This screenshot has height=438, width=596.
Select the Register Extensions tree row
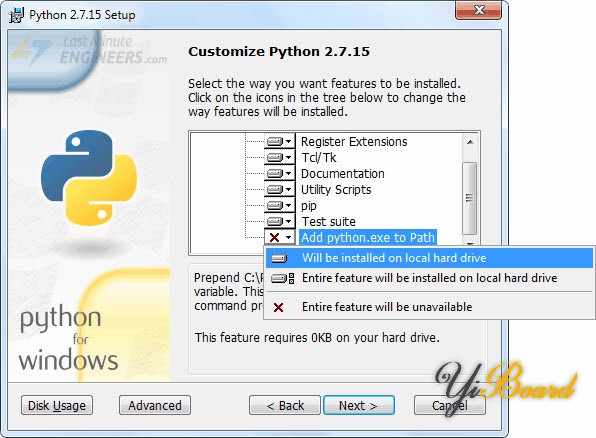pyautogui.click(x=354, y=141)
